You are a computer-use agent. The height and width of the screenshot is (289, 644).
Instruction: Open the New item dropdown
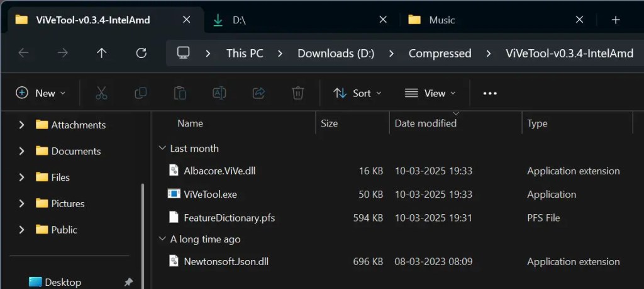click(41, 93)
